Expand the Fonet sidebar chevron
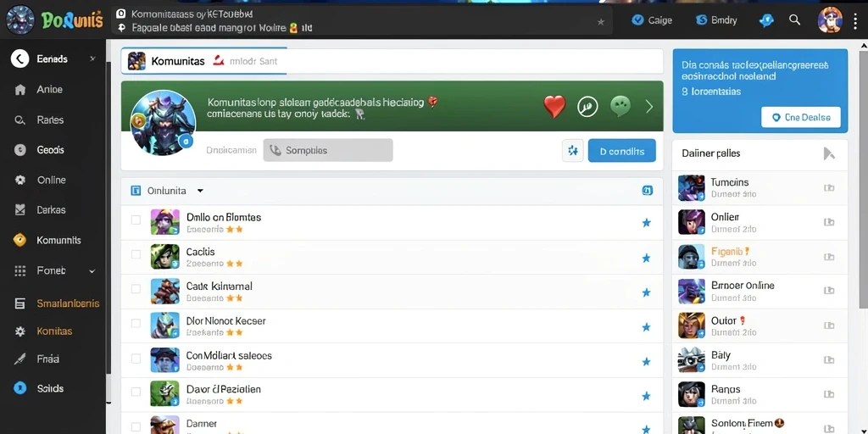The height and width of the screenshot is (434, 868). pyautogui.click(x=92, y=271)
